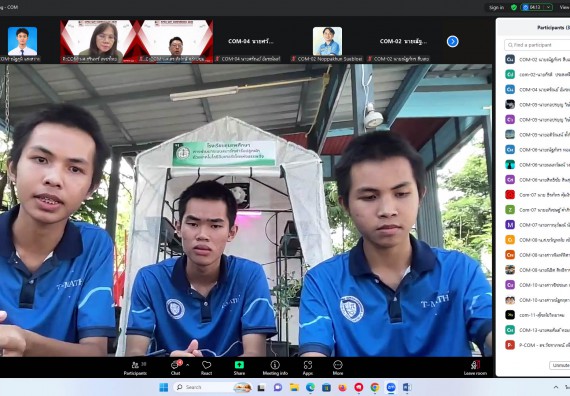570x396 pixels.
Task: Click the taskbar Search box
Action: point(213,388)
